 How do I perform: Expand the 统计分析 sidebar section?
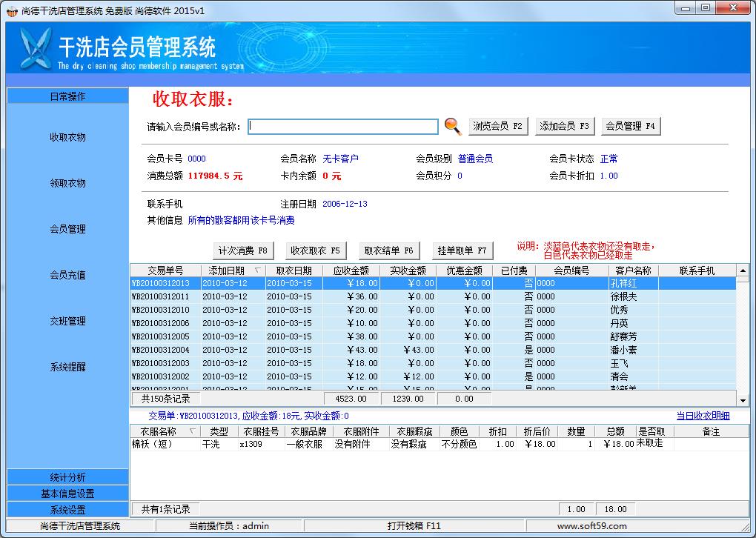coord(68,477)
